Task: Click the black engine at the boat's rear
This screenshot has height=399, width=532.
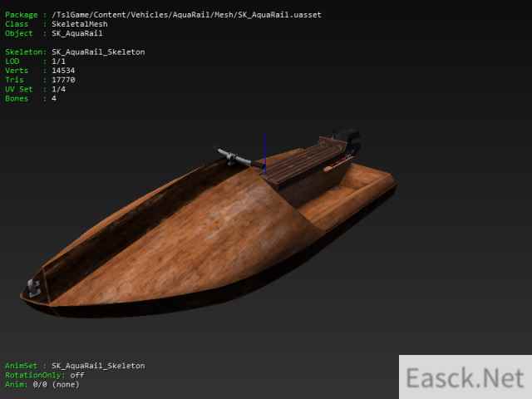Action: [344, 141]
